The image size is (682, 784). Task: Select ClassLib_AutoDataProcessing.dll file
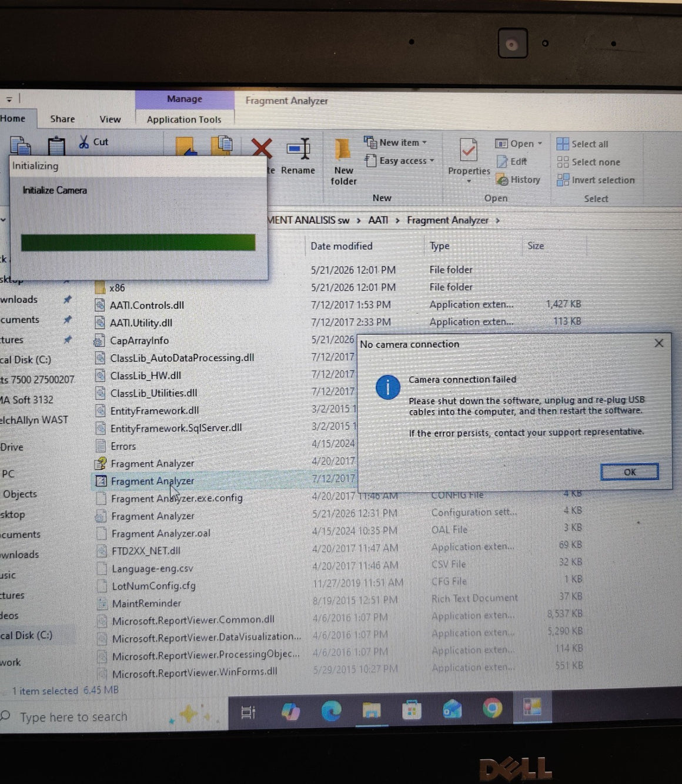pos(181,358)
